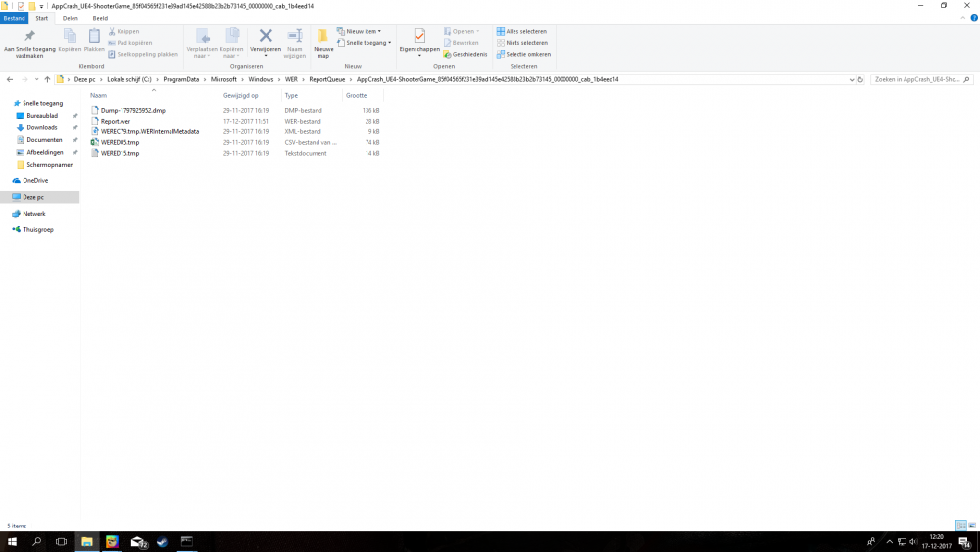Switch to details view layout
This screenshot has height=552, width=980.
[961, 526]
